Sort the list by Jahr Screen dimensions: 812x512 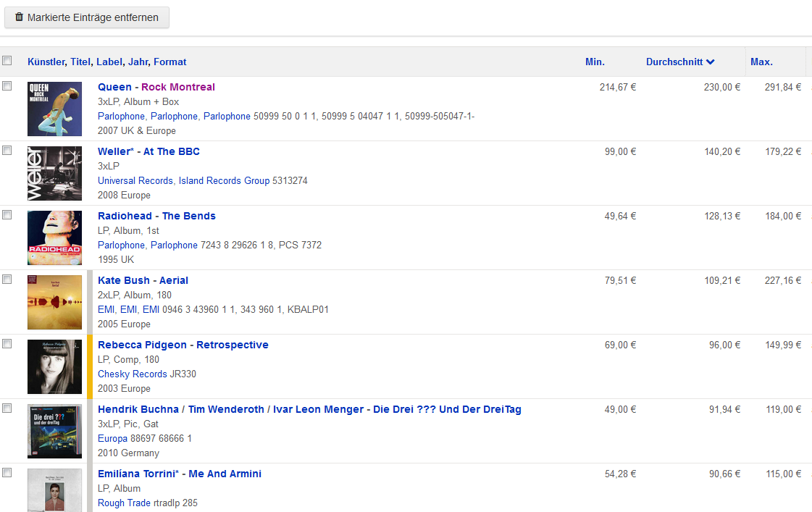[138, 62]
